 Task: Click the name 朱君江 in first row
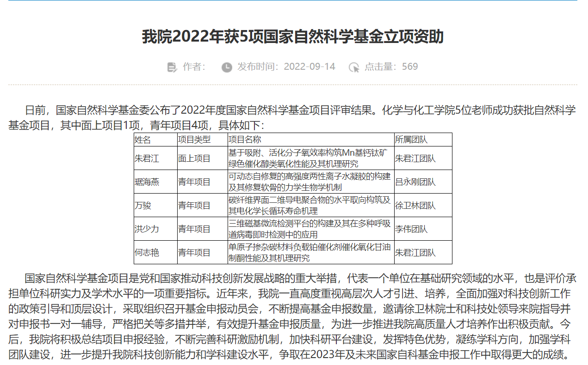[x=147, y=158]
